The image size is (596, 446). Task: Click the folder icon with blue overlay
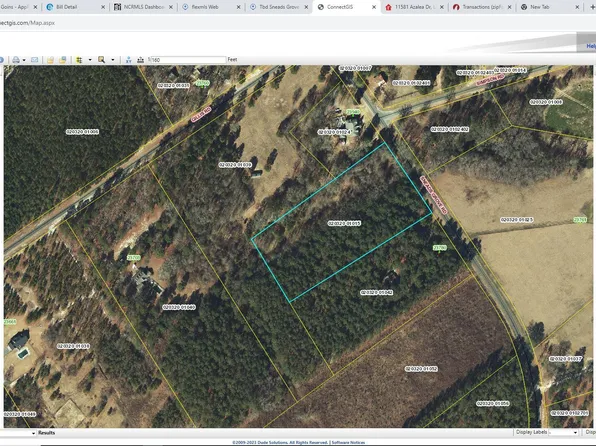click(63, 60)
